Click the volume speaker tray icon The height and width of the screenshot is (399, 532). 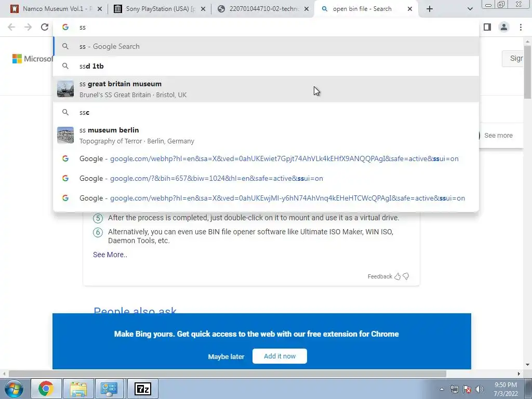pos(480,390)
